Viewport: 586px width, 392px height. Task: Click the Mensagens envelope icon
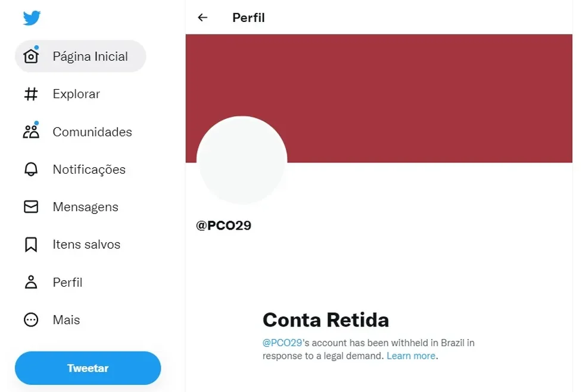click(x=31, y=207)
